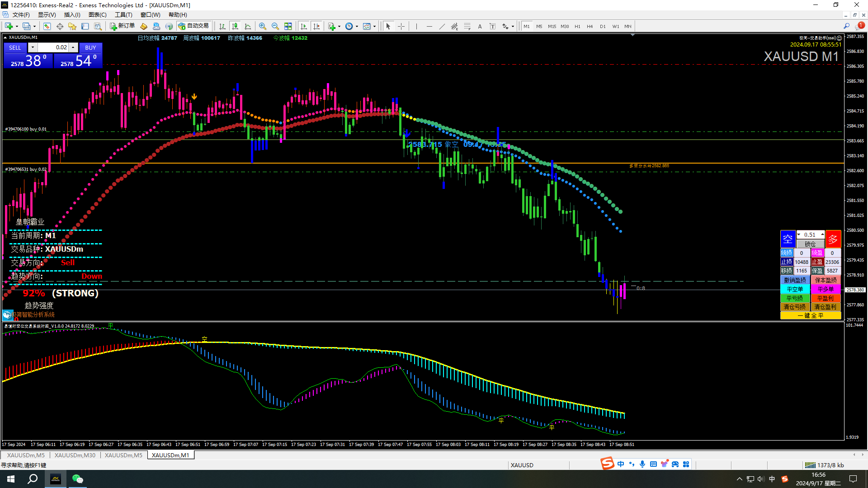Toggle the chart auto-scroll button

(x=304, y=26)
